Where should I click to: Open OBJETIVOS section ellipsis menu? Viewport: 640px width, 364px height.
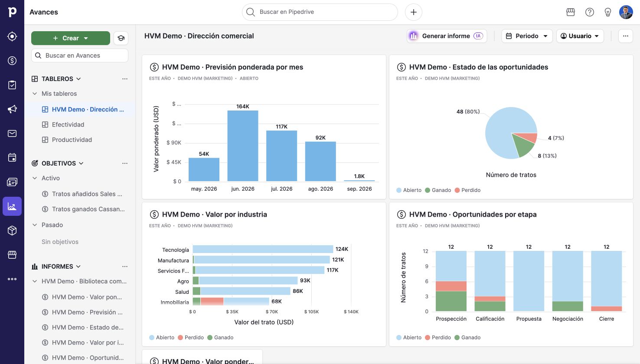125,163
